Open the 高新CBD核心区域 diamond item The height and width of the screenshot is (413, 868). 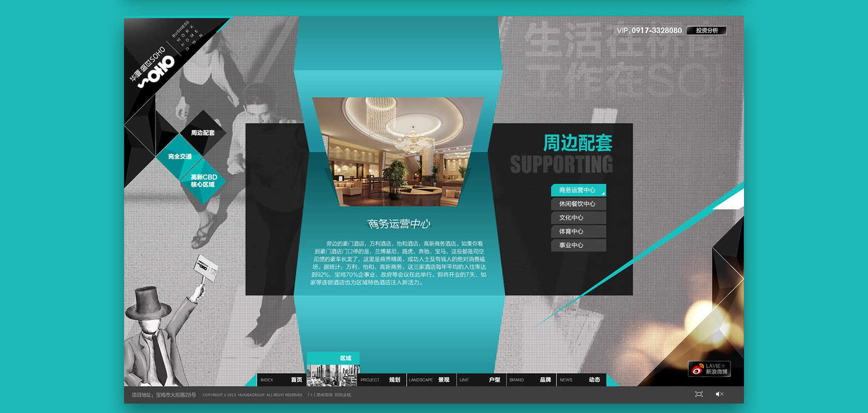203,181
